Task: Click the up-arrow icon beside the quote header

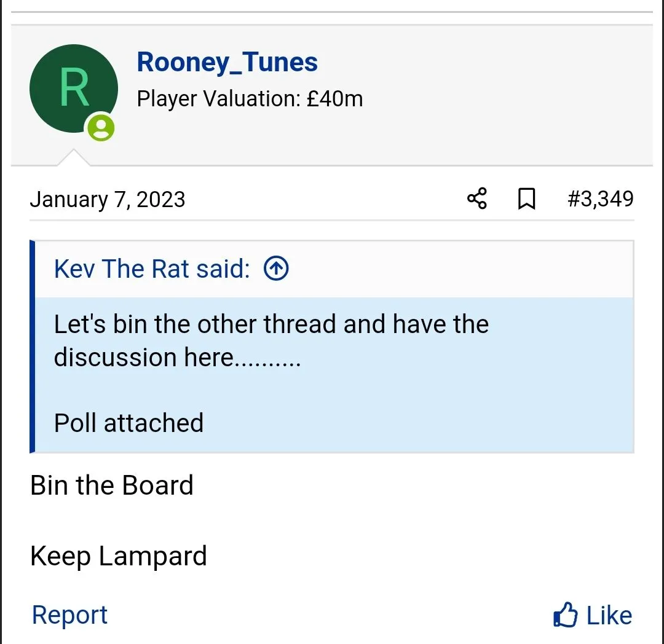Action: (x=276, y=269)
